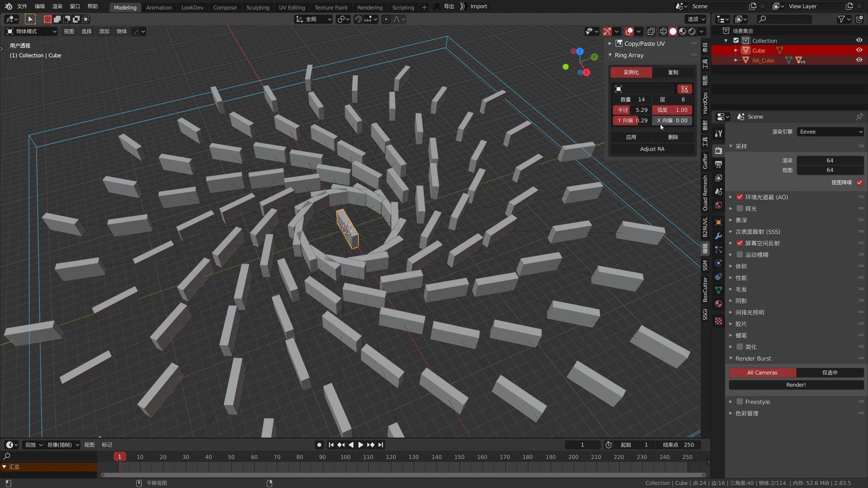Disable the 环境光遮蔽 (AO) checkbox
Screen dimensions: 868x488
pos(740,197)
